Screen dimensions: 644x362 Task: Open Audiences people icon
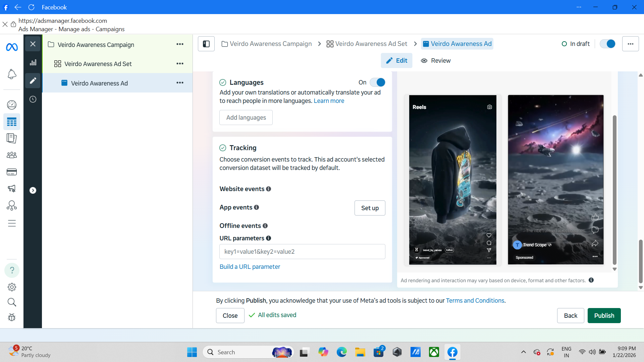[12, 155]
